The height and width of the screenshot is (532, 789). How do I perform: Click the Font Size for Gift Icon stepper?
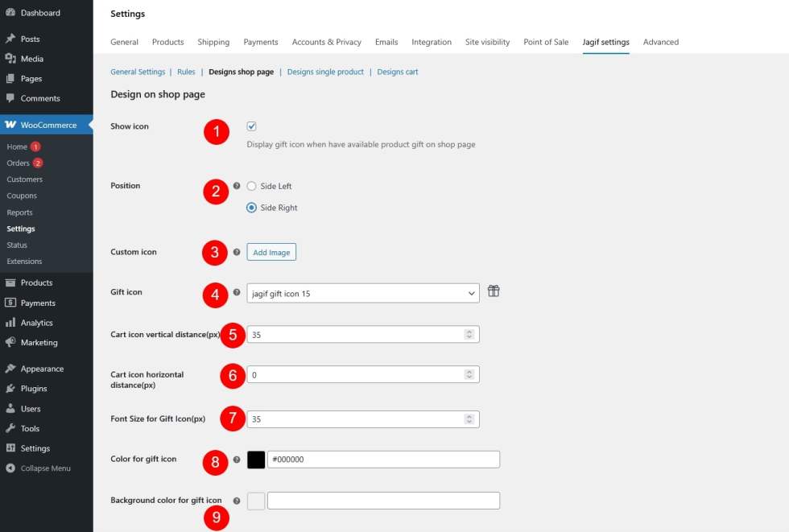[x=469, y=419]
